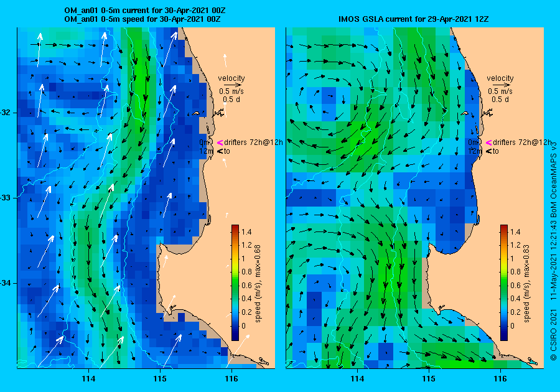Click the '0.5 m/s' label in the IMOS GSLA map
560x392 pixels.
point(500,91)
